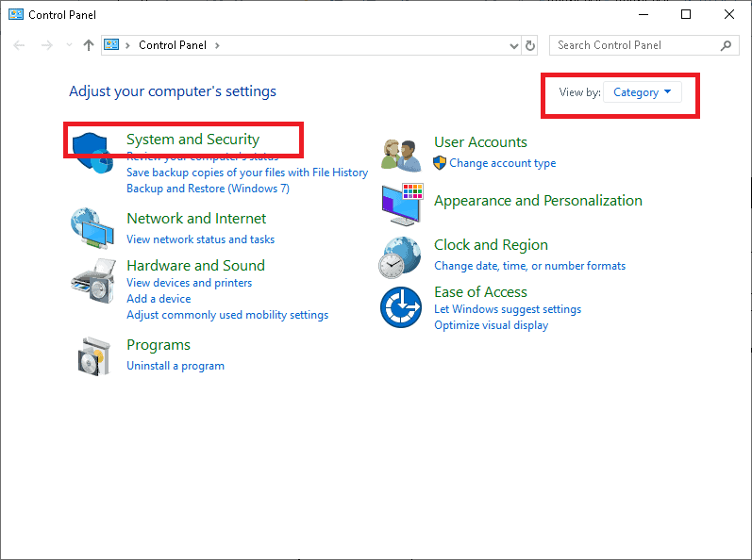Open the recent locations dropdown arrow
Screen dimensions: 752x560
[x=69, y=45]
